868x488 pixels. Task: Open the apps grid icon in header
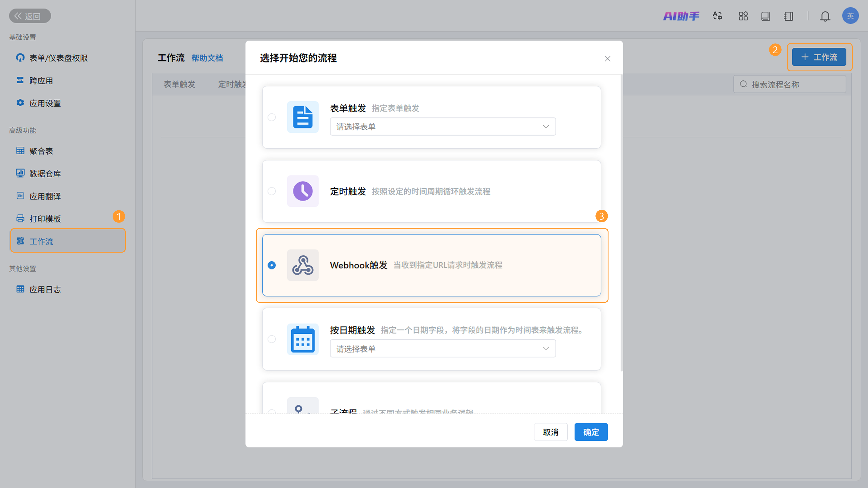743,16
